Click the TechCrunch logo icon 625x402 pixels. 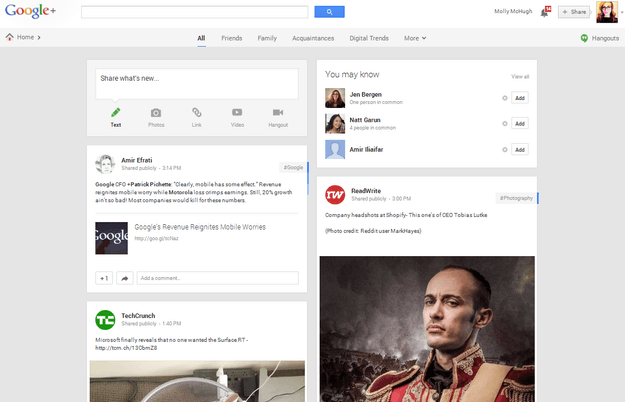[105, 320]
